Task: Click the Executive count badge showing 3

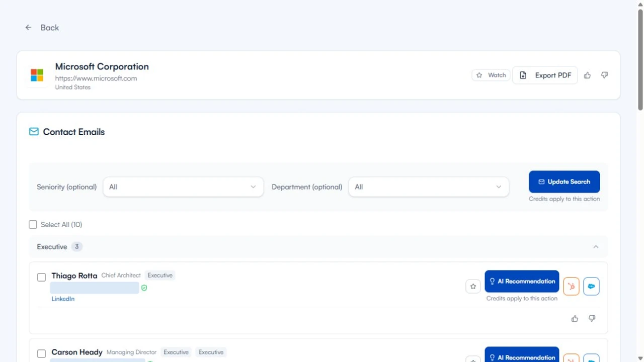Action: coord(76,247)
